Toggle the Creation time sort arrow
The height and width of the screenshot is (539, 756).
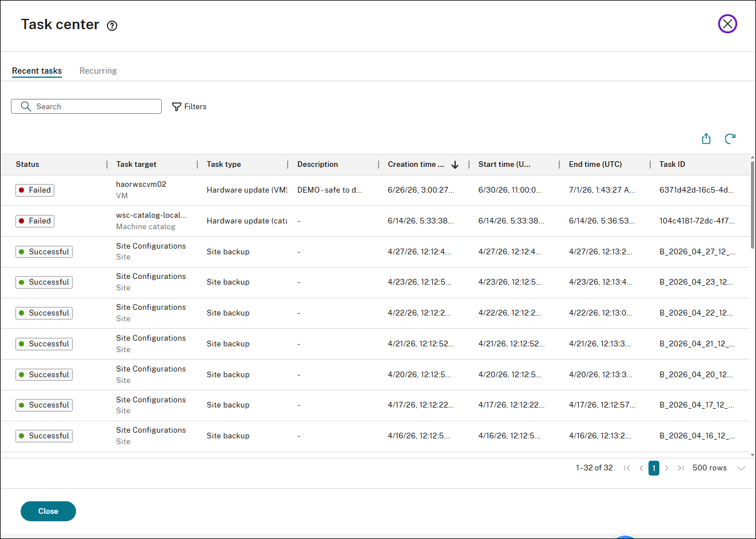(x=455, y=165)
